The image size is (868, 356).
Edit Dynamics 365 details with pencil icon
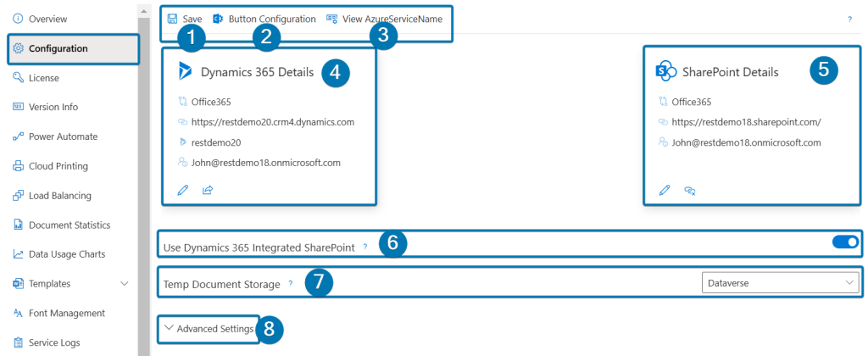coord(183,191)
